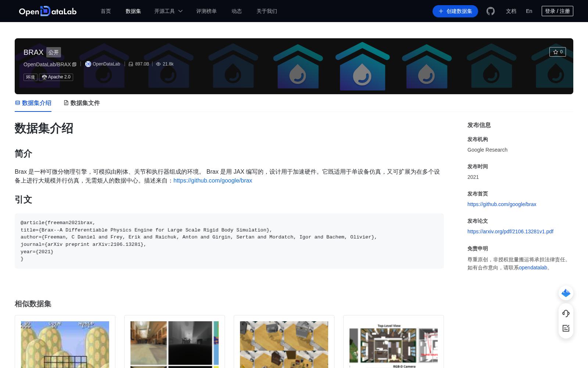Viewport: 588px width, 368px height.
Task: Click the 简介 section heading
Action: pyautogui.click(x=24, y=153)
